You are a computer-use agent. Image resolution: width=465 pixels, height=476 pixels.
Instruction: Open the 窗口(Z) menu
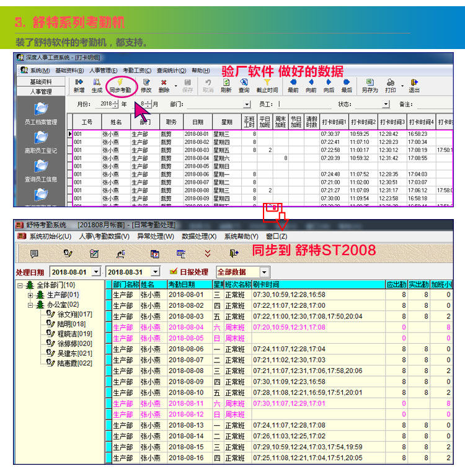click(x=277, y=236)
